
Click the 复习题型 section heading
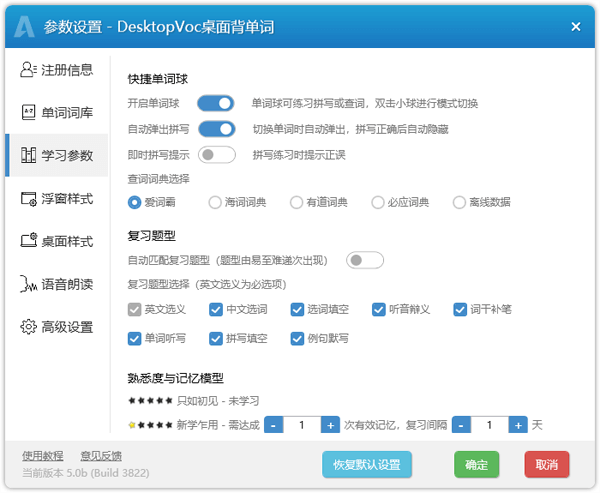point(152,236)
